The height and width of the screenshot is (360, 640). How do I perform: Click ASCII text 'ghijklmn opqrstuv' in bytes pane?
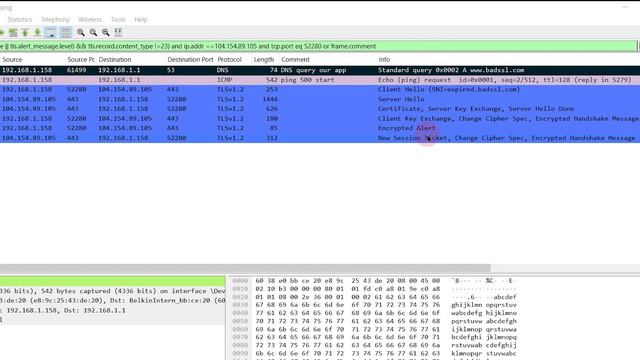[484, 305]
